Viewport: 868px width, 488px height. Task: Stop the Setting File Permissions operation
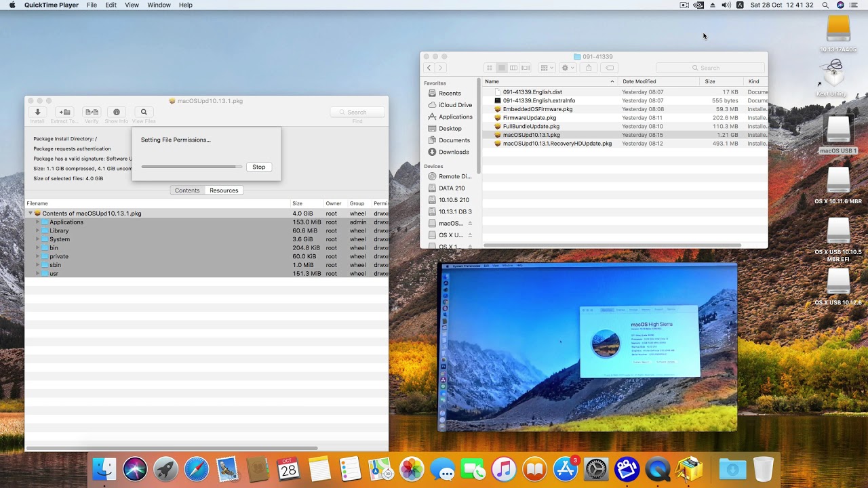259,167
